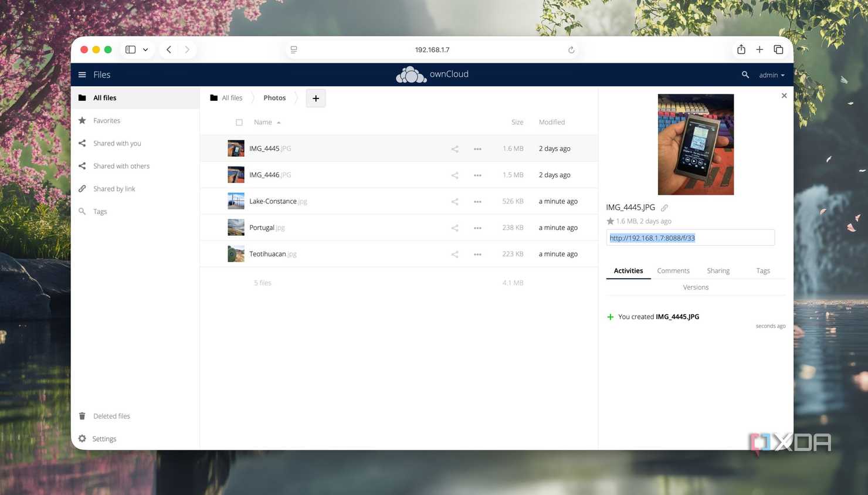Switch to the Versions tab
Image resolution: width=868 pixels, height=495 pixels.
click(696, 287)
